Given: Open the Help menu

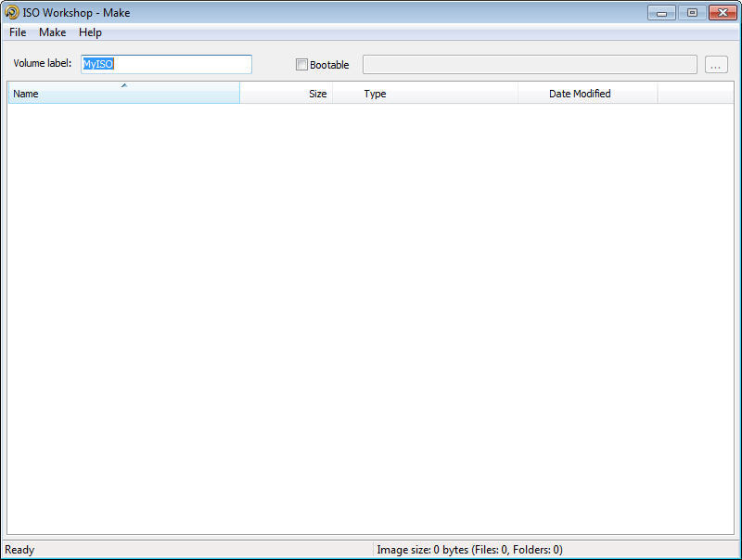Looking at the screenshot, I should click(x=90, y=32).
